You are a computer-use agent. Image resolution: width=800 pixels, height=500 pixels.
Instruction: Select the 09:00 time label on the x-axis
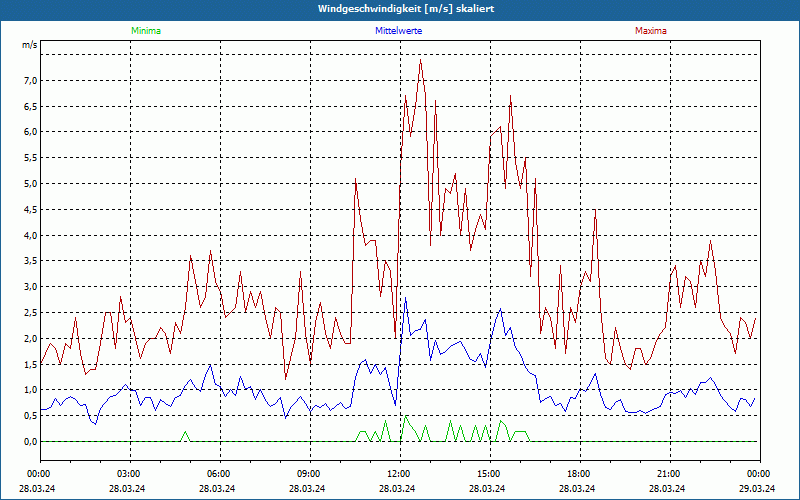pos(309,474)
